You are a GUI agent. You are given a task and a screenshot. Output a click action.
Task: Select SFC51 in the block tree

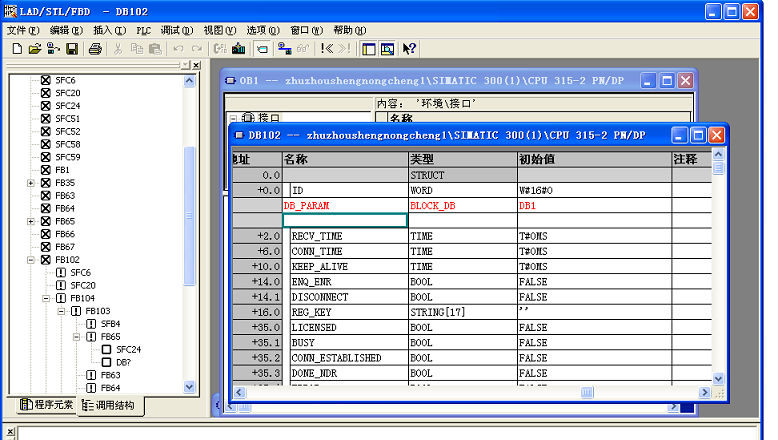click(67, 119)
